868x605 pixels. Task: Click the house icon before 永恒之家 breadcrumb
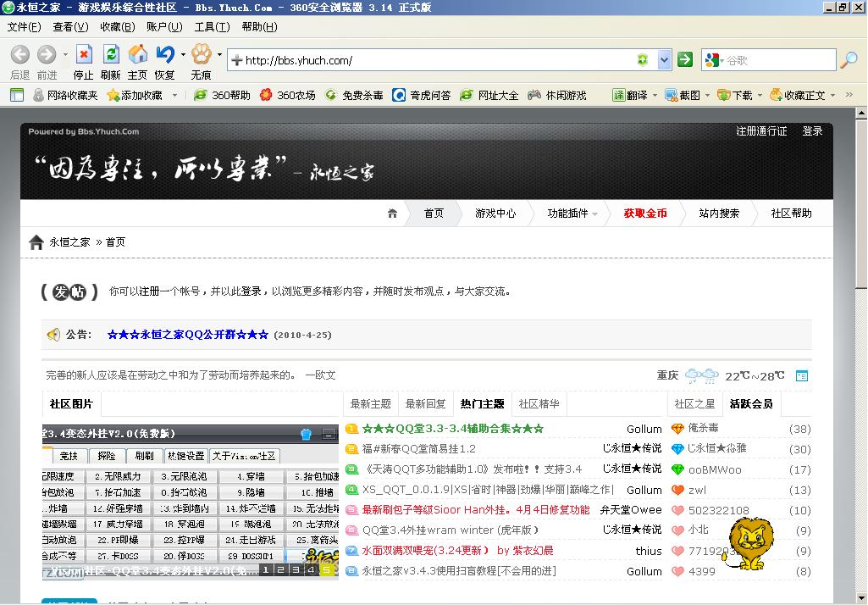pyautogui.click(x=36, y=242)
